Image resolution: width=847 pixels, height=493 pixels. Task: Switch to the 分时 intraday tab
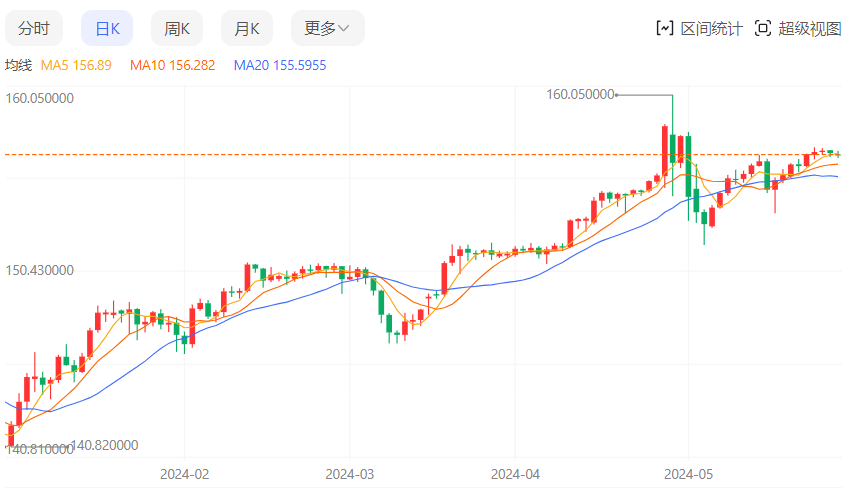coord(34,28)
